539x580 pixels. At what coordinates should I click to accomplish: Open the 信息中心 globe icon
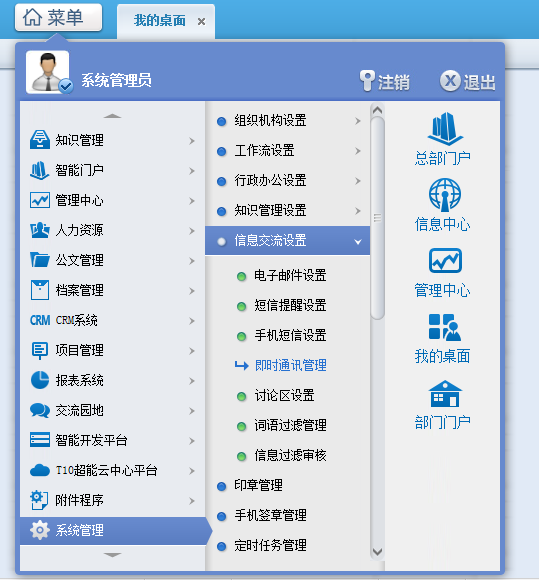pos(445,195)
